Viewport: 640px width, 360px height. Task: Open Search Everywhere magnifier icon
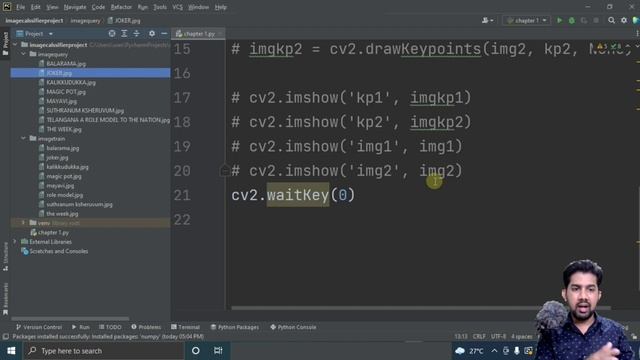click(611, 20)
